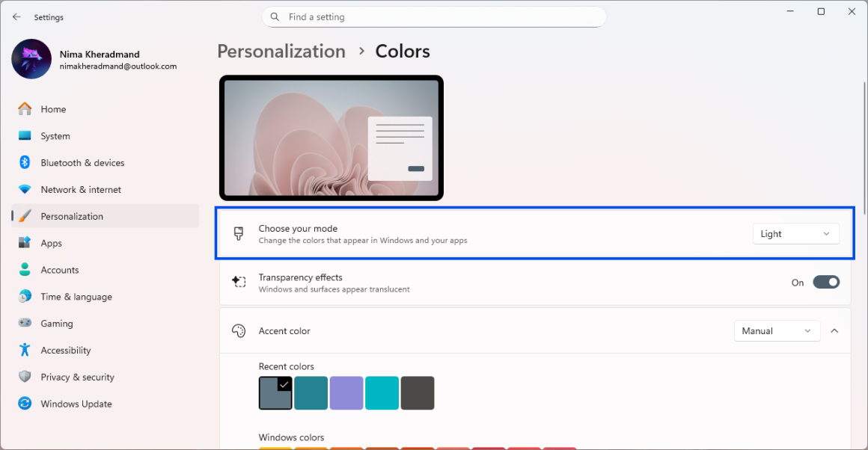The height and width of the screenshot is (450, 868).
Task: Open the Choose your mode Light dropdown
Action: click(x=795, y=234)
